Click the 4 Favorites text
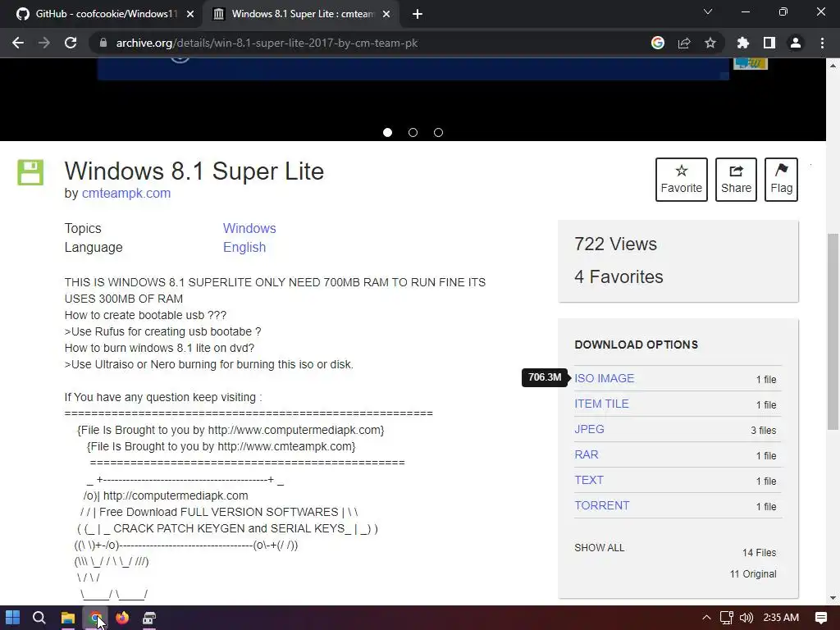Screen dimensions: 840x630 point(619,277)
